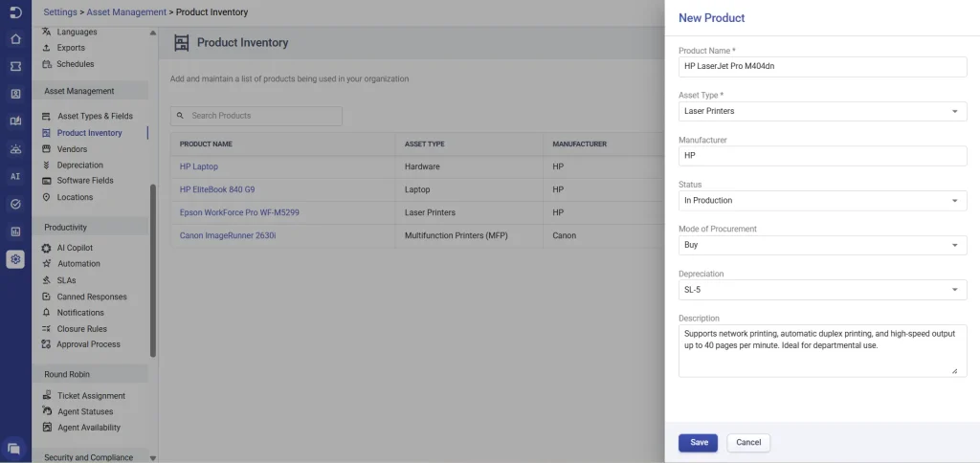The height and width of the screenshot is (463, 980).
Task: Expand the Asset Type dropdown
Action: [822, 111]
